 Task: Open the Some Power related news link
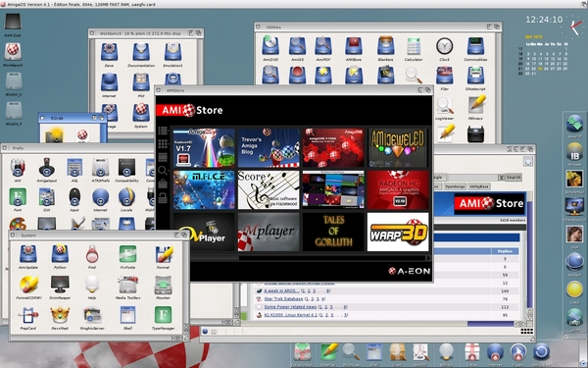[x=290, y=307]
